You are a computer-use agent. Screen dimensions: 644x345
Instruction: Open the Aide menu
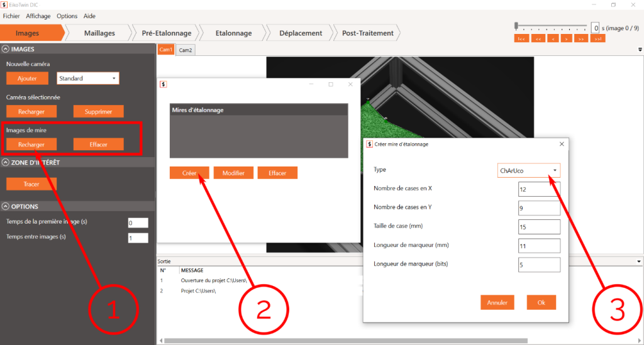coord(89,16)
